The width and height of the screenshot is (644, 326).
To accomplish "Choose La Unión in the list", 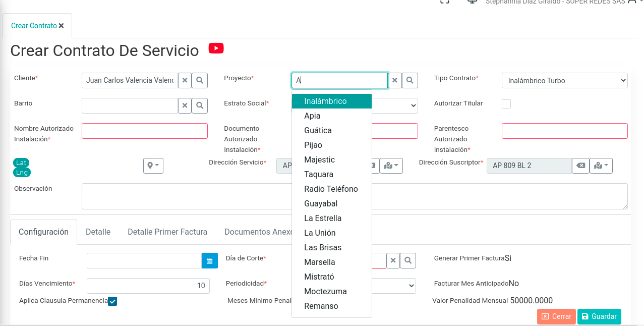I will [x=332, y=233].
